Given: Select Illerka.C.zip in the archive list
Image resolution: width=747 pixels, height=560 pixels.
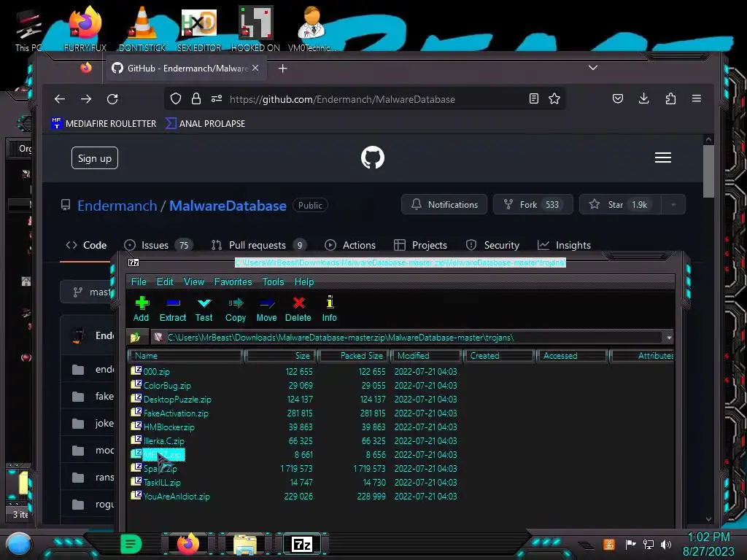Looking at the screenshot, I should [163, 440].
